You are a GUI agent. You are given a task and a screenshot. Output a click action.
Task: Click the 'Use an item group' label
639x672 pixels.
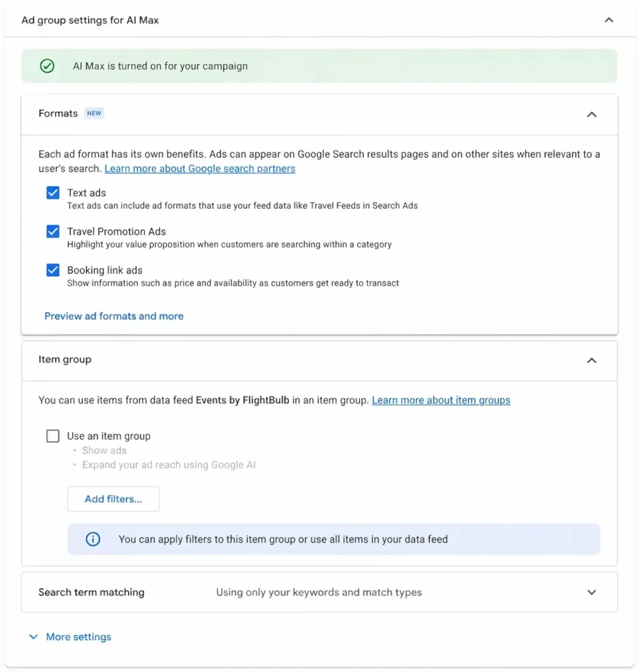click(x=109, y=436)
